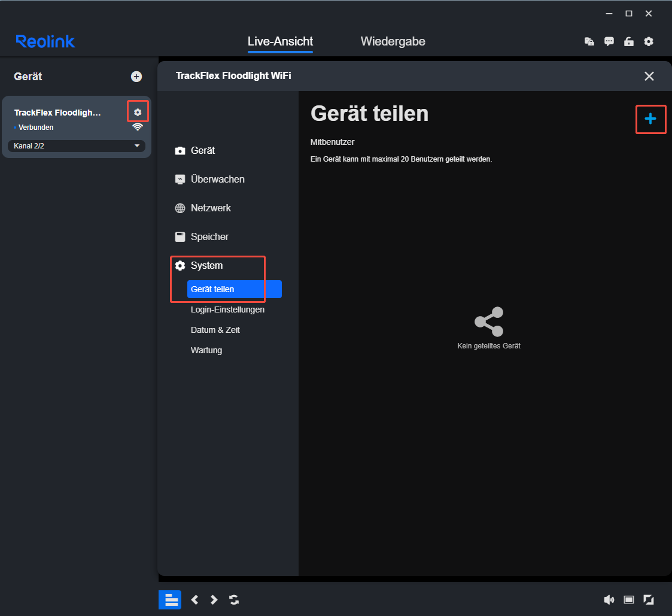672x616 pixels.
Task: Open global settings gear in header
Action: click(x=649, y=41)
